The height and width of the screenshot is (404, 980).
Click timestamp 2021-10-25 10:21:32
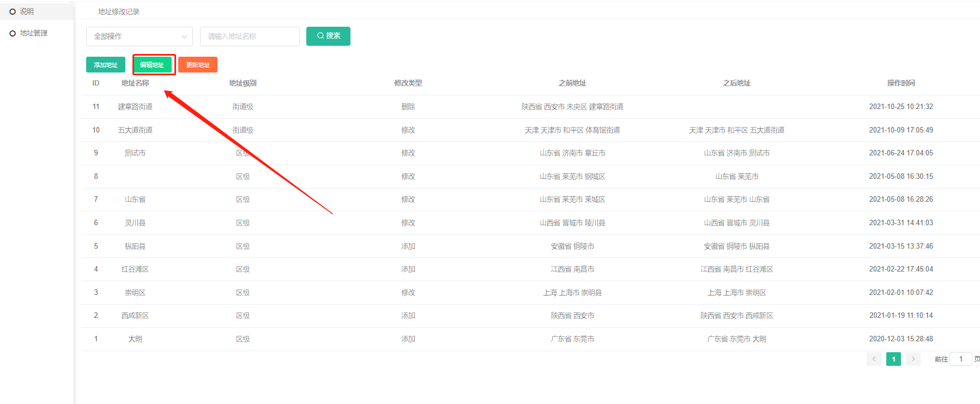click(901, 107)
